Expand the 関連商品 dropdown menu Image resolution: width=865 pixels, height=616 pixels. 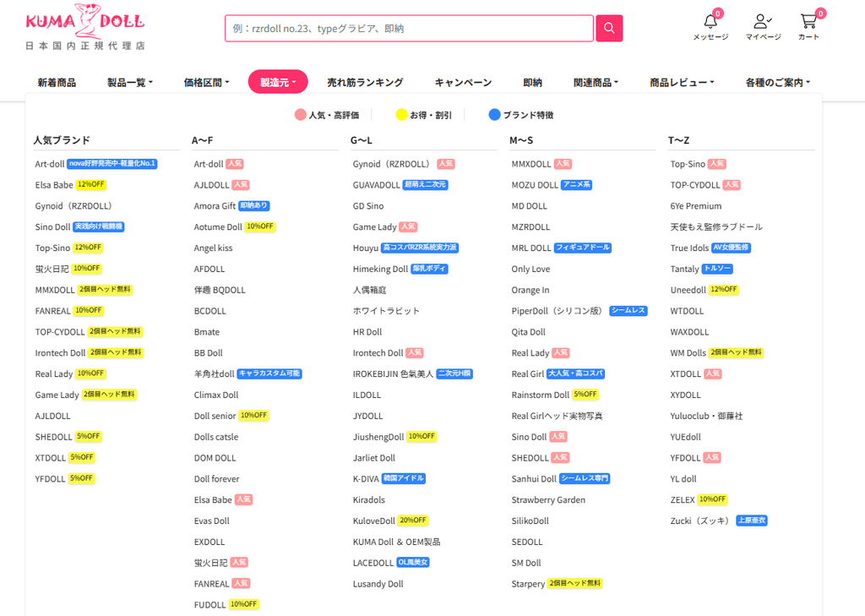596,82
